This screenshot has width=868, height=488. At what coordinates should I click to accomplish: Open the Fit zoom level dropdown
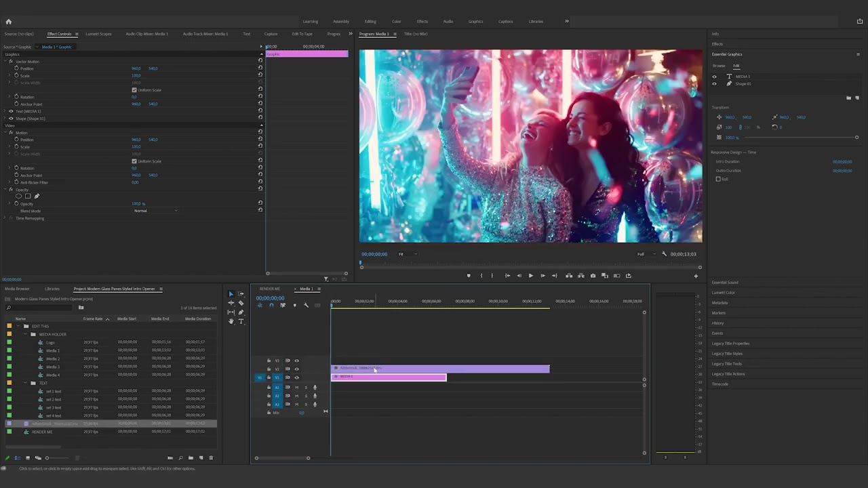point(407,254)
